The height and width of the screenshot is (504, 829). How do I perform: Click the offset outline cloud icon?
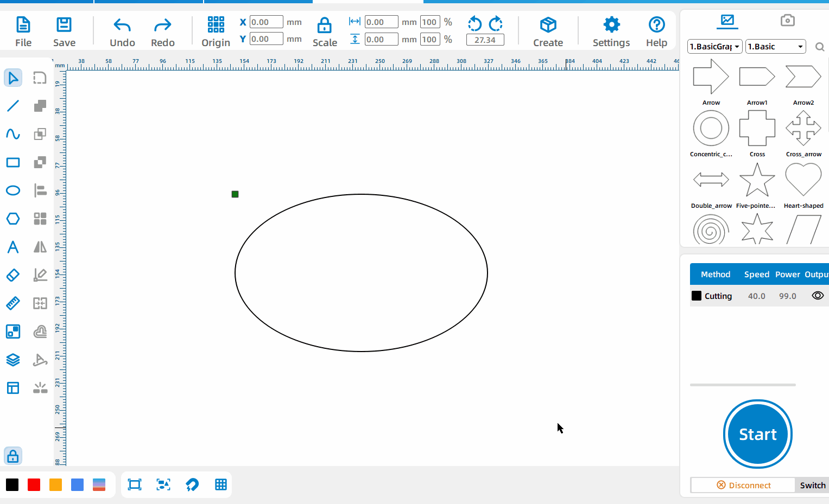(x=40, y=331)
